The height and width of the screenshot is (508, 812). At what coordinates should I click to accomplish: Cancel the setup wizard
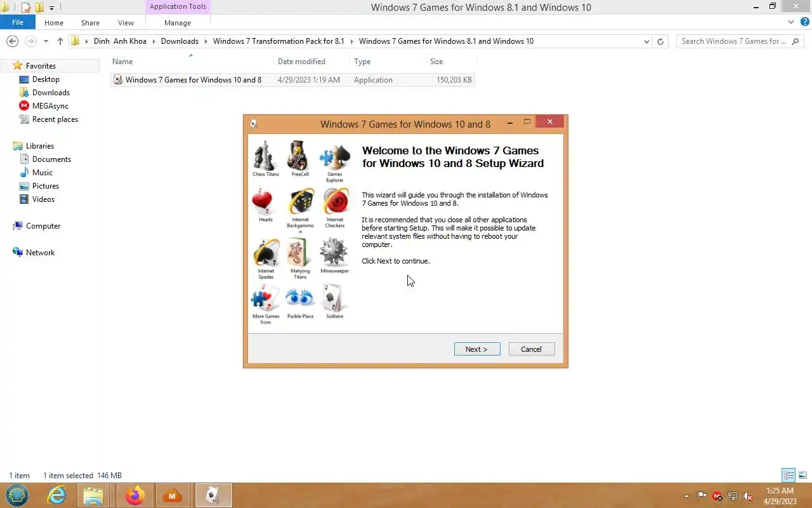[532, 349]
